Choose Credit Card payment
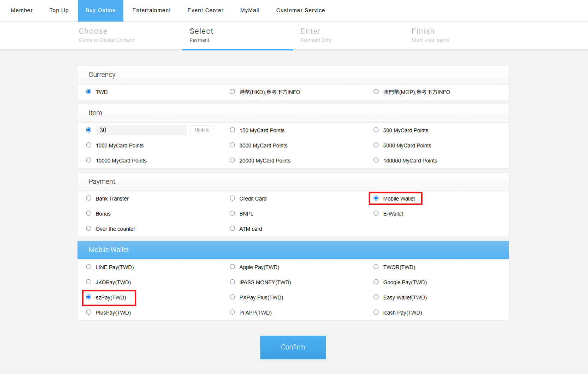Screen dimensions: 588x374 coord(232,198)
